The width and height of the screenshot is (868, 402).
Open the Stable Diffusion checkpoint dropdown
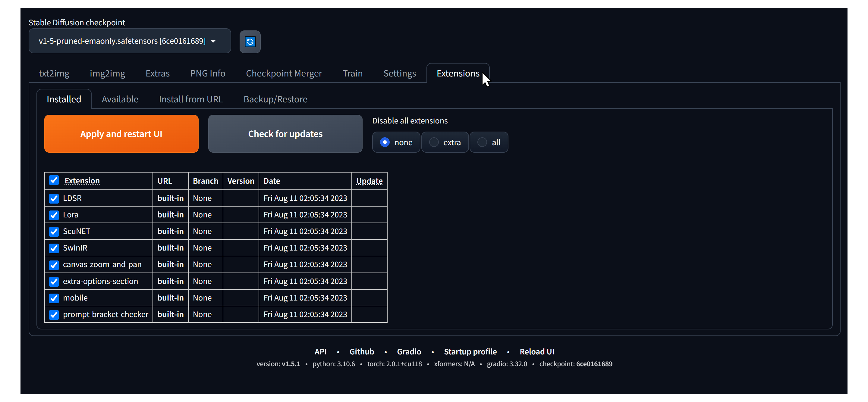[x=130, y=41]
